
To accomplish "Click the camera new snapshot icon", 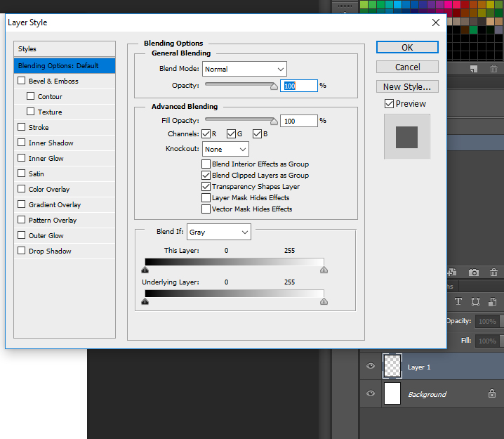I will (x=473, y=273).
